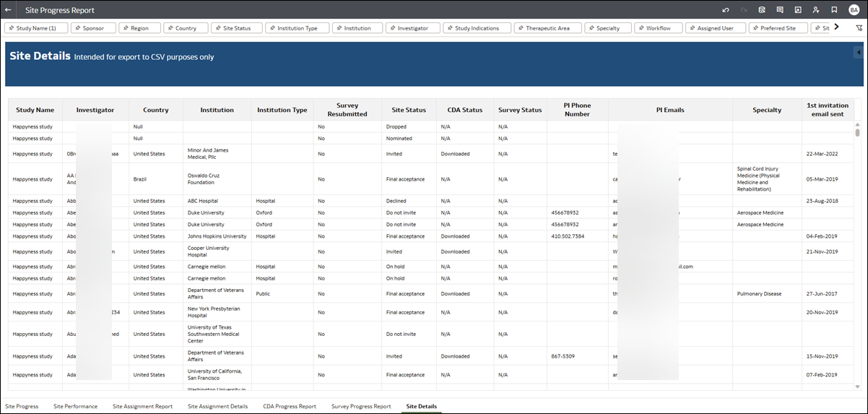The height and width of the screenshot is (414, 868).
Task: Click the pin icon on Study Name filter
Action: (x=11, y=28)
